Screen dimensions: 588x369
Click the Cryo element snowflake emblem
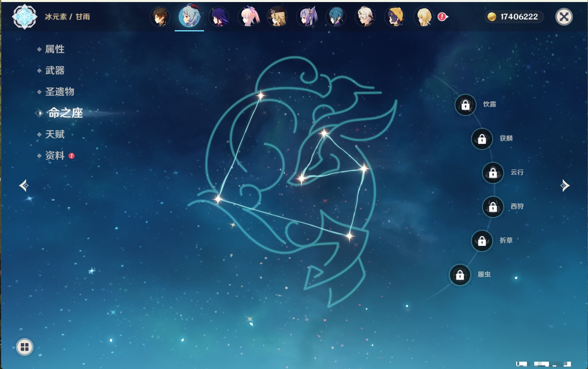pos(24,17)
